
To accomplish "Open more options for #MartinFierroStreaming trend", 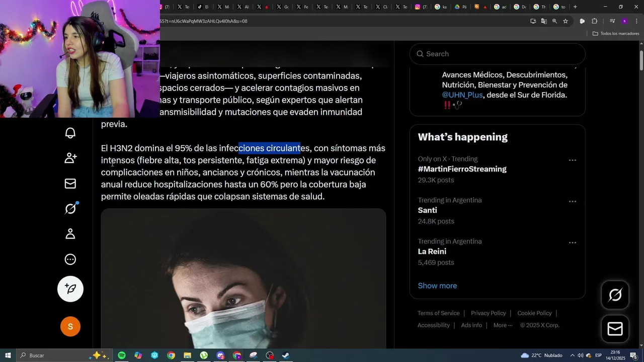I will click(x=573, y=160).
